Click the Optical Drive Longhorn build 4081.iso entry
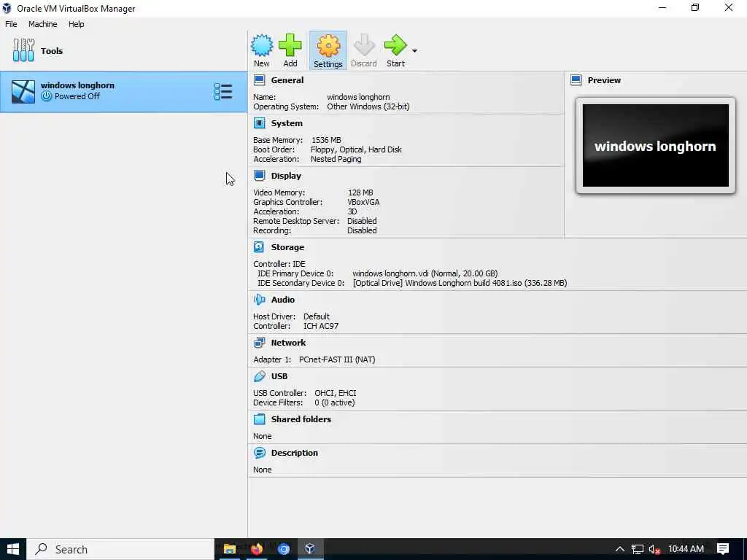 [460, 283]
